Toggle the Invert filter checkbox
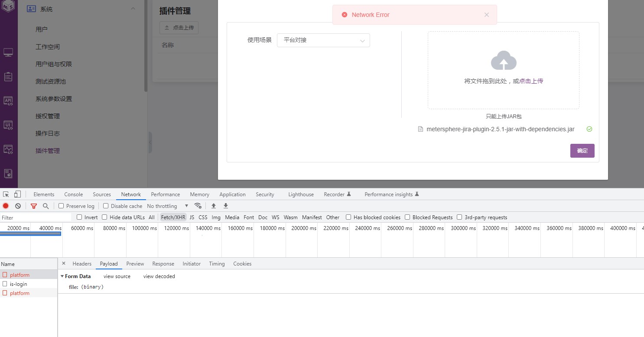Viewport: 644px width, 337px height. (x=81, y=217)
